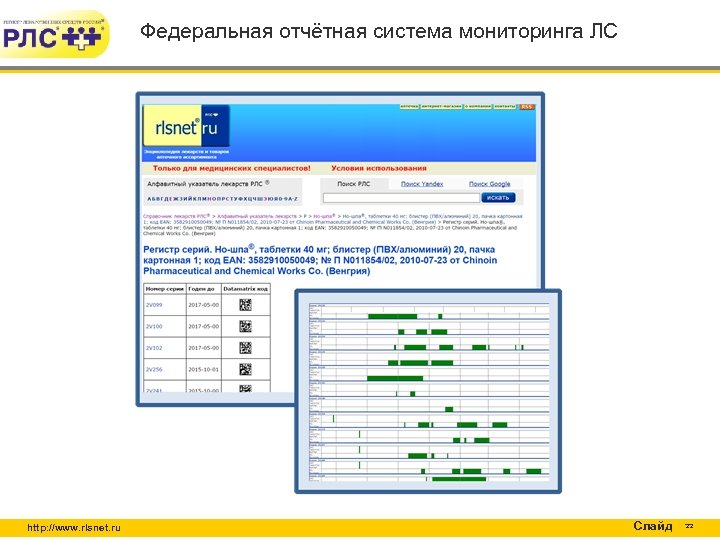720x540 pixels.
Task: Open series number link 2V256
Action: 154,369
